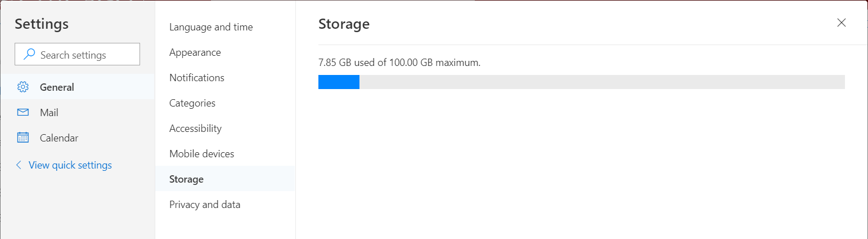Image resolution: width=868 pixels, height=239 pixels.
Task: Choose Accessibility from the settings list
Action: pos(196,129)
